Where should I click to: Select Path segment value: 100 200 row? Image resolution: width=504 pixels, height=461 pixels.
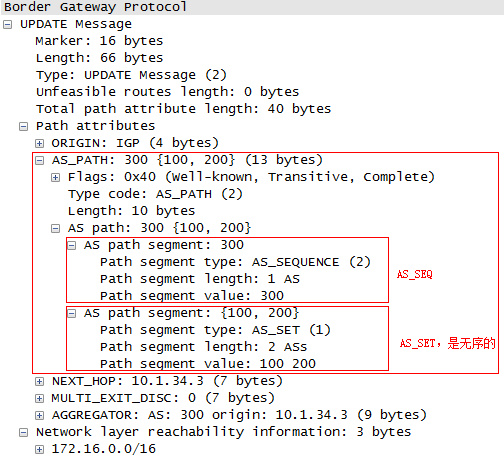208,364
